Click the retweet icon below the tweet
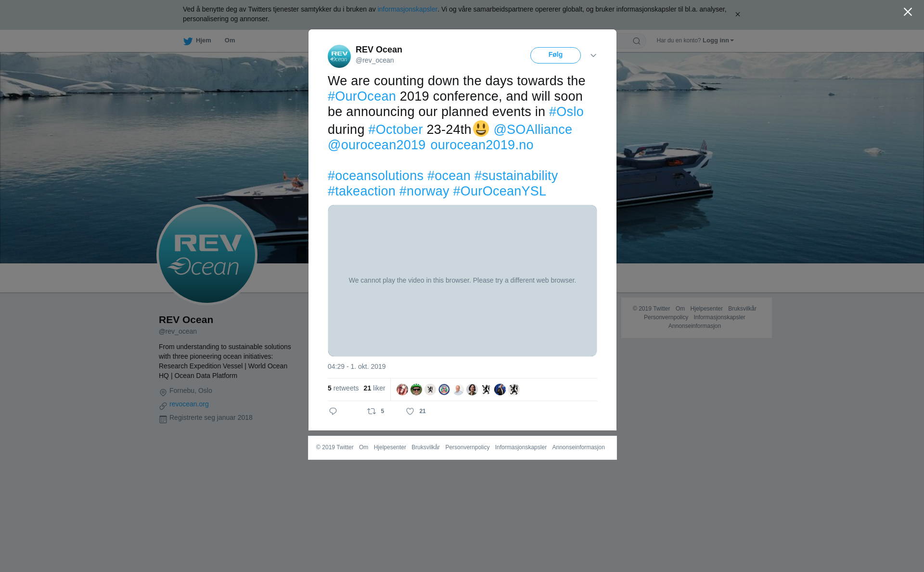924x572 pixels. click(x=372, y=411)
